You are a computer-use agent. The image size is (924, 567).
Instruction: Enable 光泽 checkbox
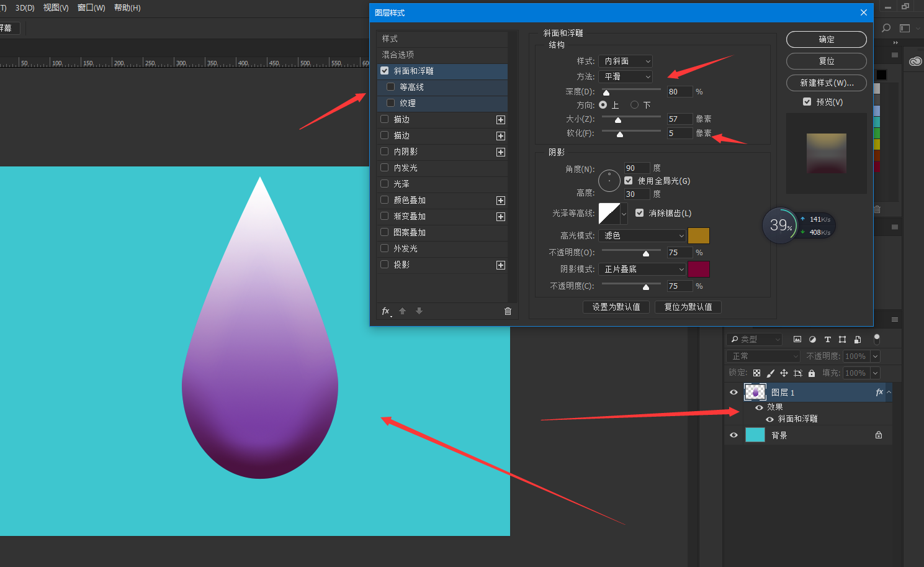click(385, 184)
